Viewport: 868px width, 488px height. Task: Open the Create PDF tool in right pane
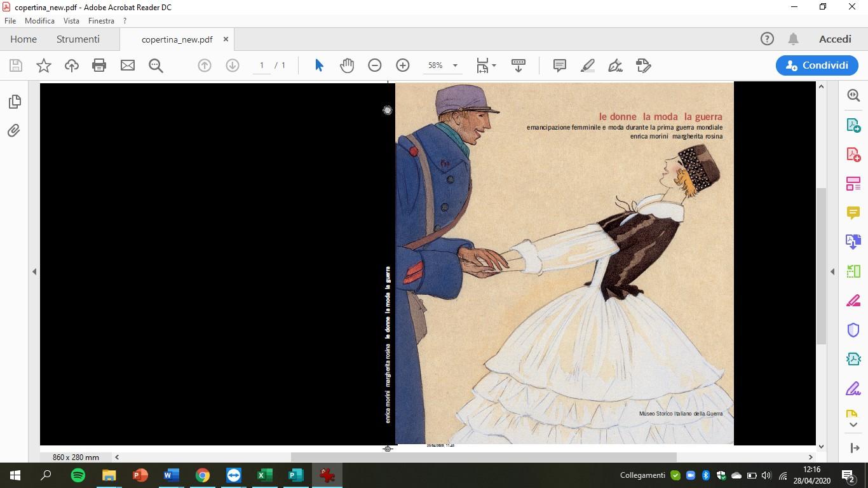tap(853, 154)
